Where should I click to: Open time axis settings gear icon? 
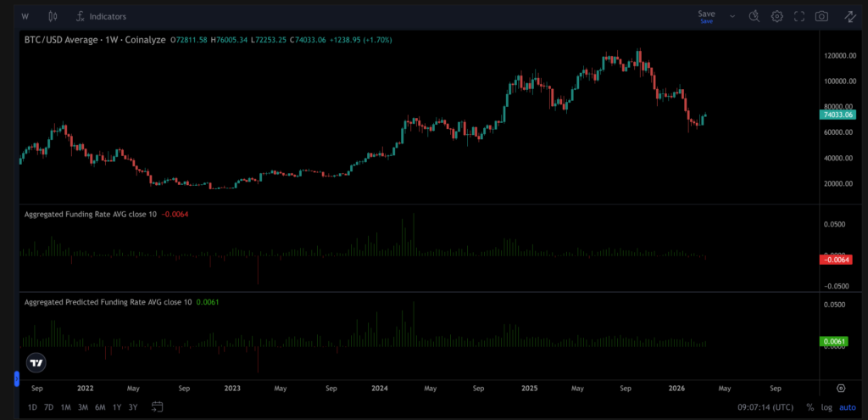840,388
